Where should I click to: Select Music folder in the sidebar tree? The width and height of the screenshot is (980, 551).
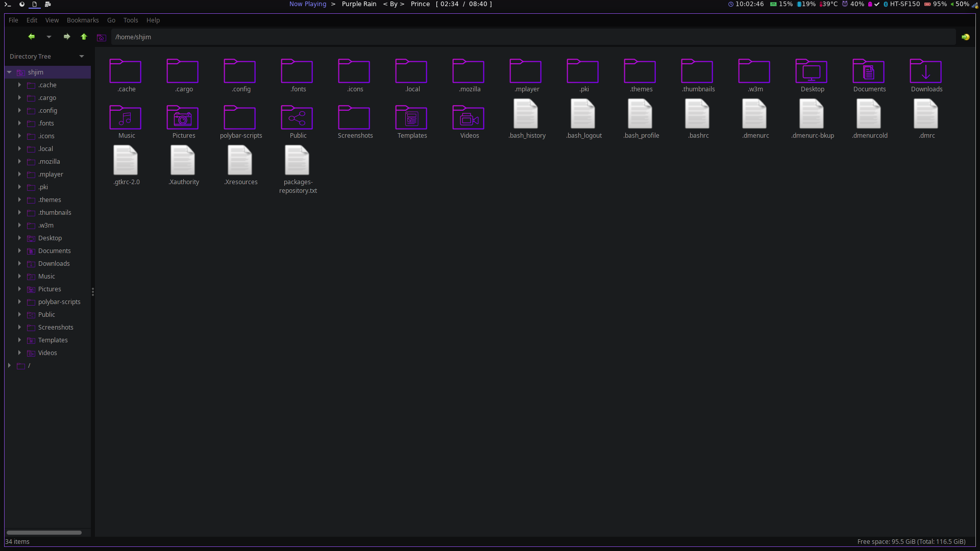coord(46,276)
